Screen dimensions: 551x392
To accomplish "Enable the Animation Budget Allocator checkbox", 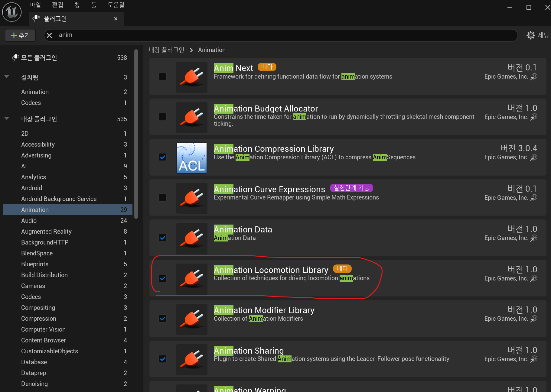I will tap(163, 117).
